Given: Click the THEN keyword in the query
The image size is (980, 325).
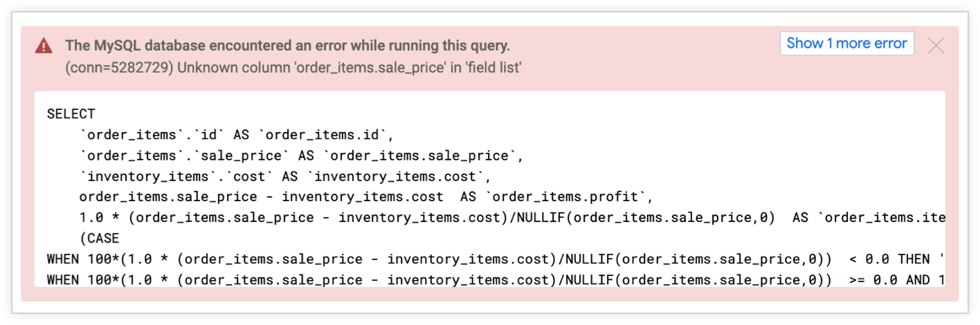Looking at the screenshot, I should click(914, 259).
